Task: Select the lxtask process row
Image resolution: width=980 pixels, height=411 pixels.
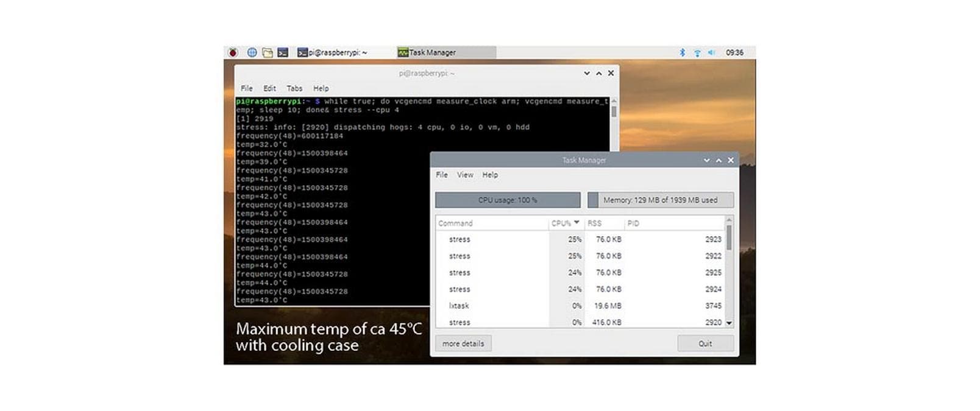Action: [580, 306]
